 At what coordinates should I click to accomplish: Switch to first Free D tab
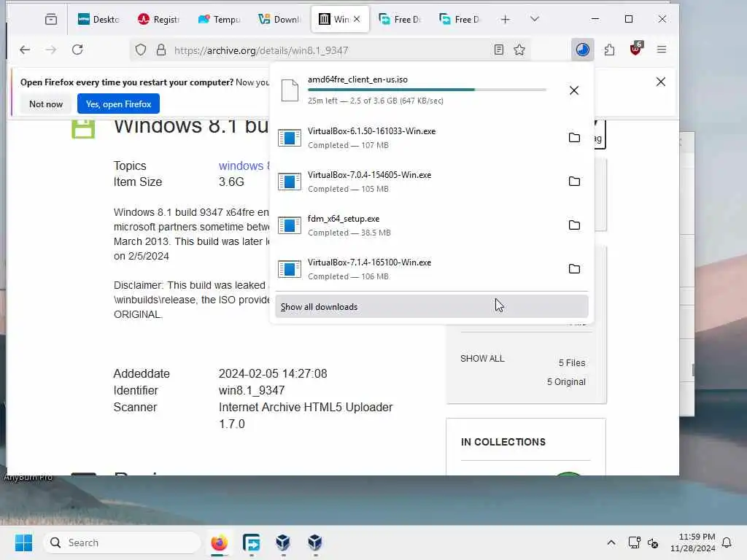click(400, 20)
